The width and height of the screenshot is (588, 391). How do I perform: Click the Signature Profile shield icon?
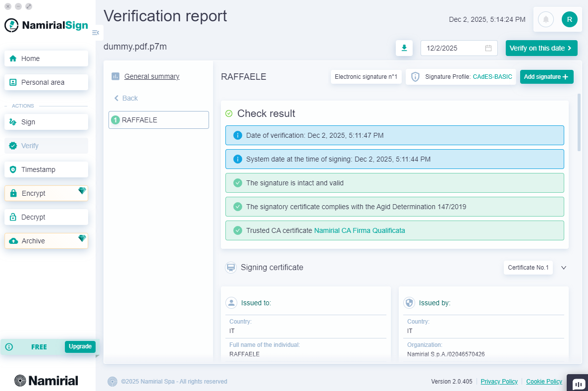(415, 77)
